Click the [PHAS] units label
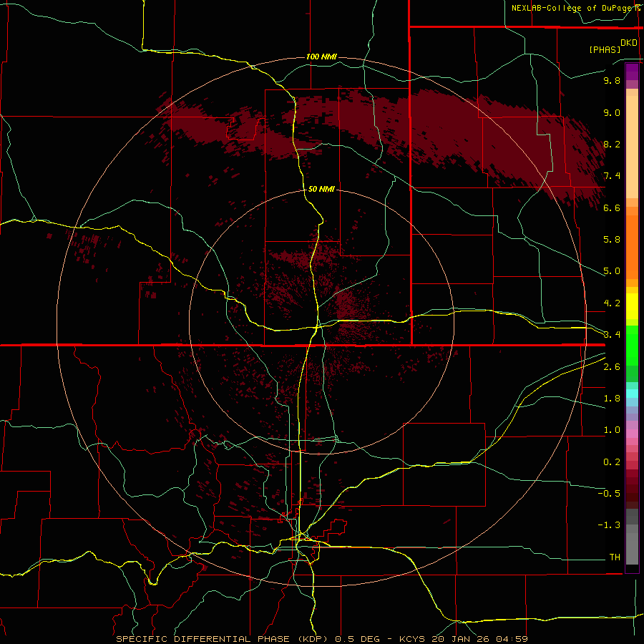Screen dimensions: 644x644 click(605, 49)
